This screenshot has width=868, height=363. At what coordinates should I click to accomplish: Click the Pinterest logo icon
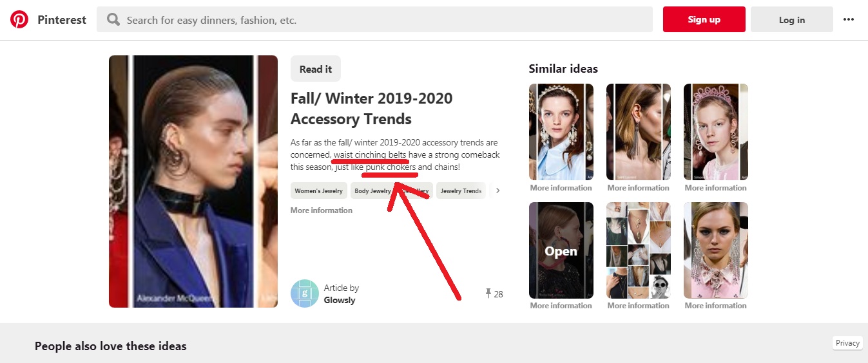(19, 20)
